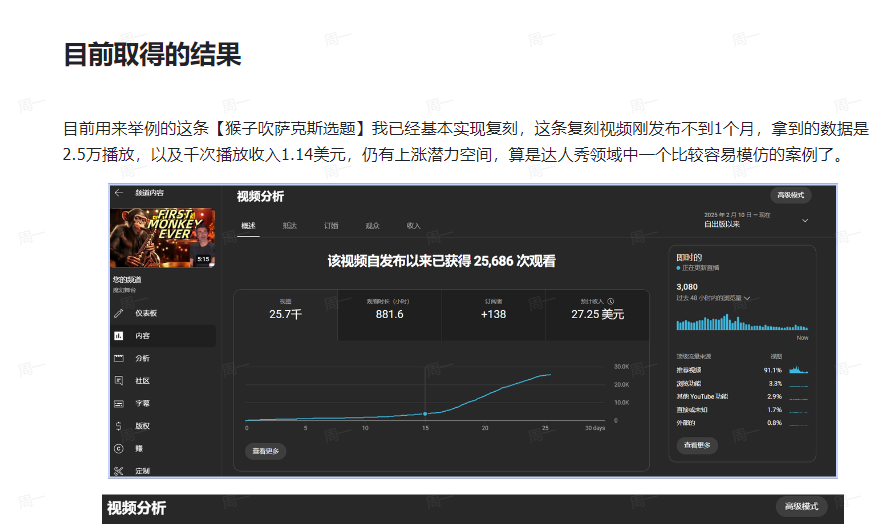Select 分析 in the sidebar

[163, 359]
